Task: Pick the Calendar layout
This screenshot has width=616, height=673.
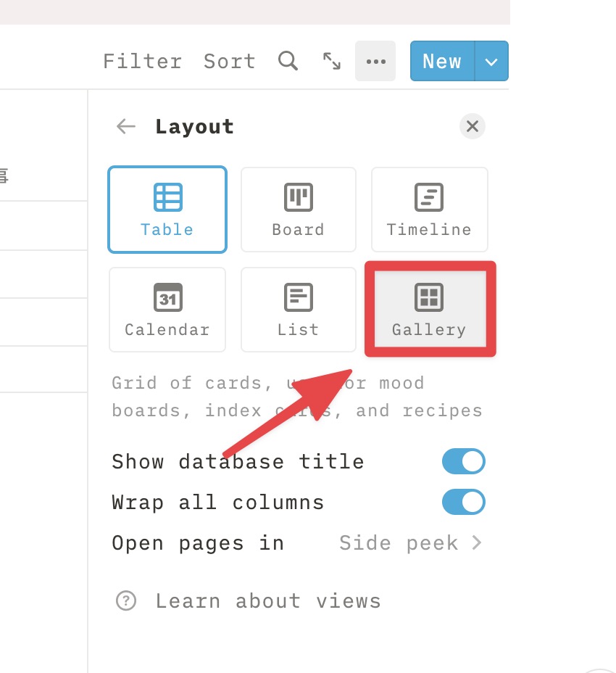Action: click(167, 310)
